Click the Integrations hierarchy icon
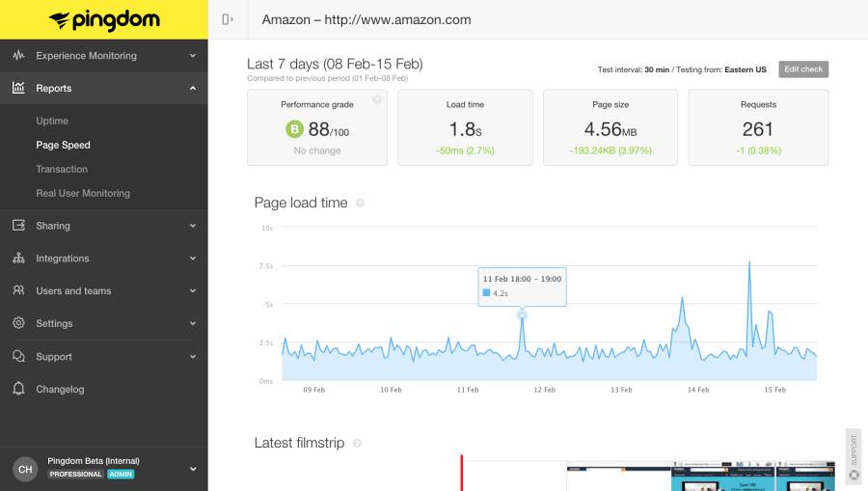Screen dimensions: 868x491 point(19,258)
